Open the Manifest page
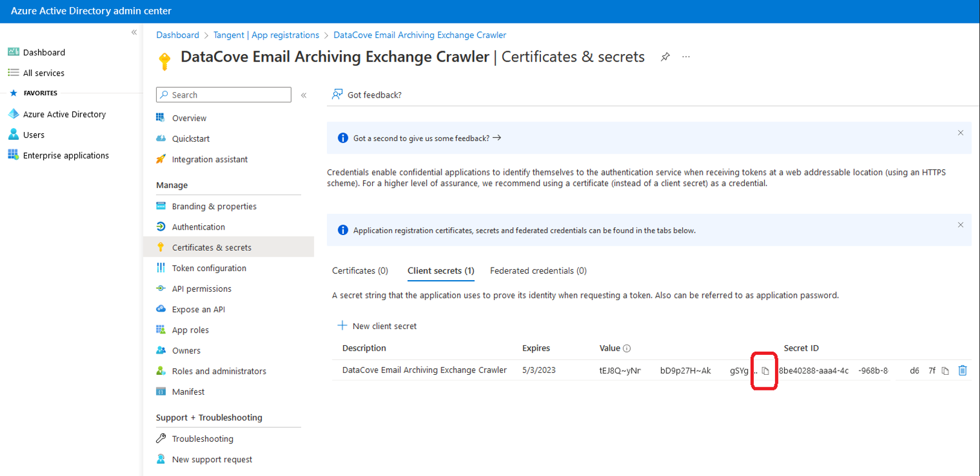Image resolution: width=980 pixels, height=476 pixels. (x=188, y=392)
